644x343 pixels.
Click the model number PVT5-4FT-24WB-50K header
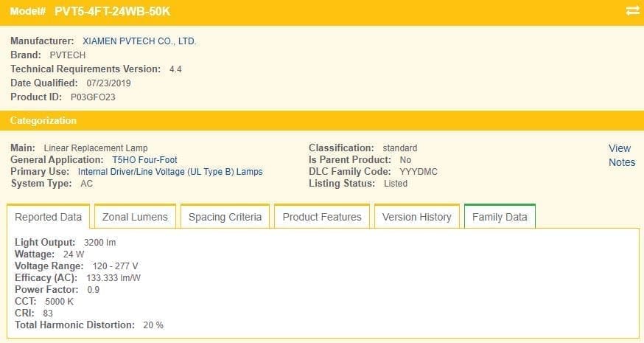[112, 11]
